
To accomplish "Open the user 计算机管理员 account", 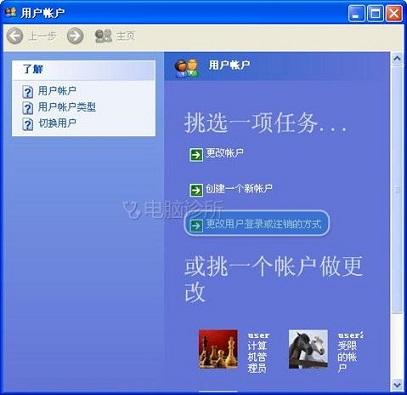I will [x=258, y=352].
